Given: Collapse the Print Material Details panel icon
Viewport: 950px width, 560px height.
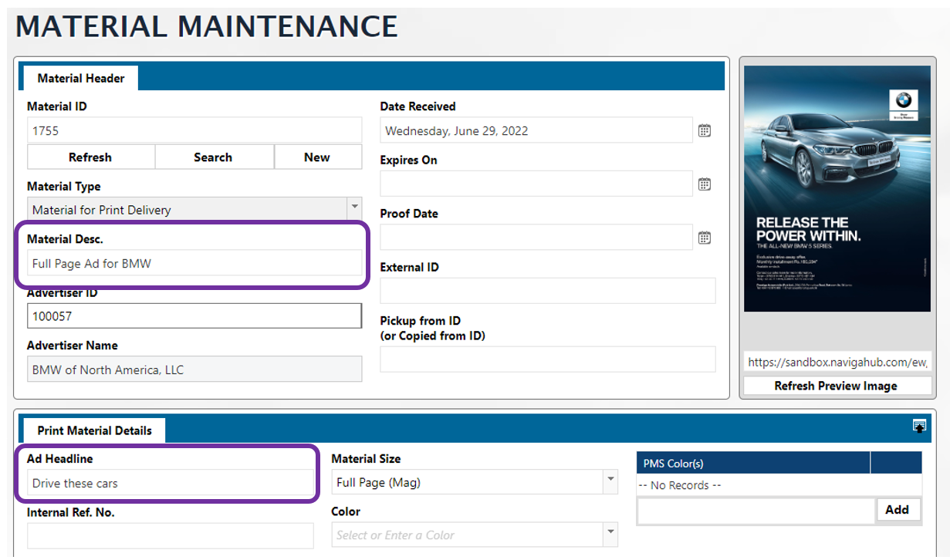Looking at the screenshot, I should [918, 427].
